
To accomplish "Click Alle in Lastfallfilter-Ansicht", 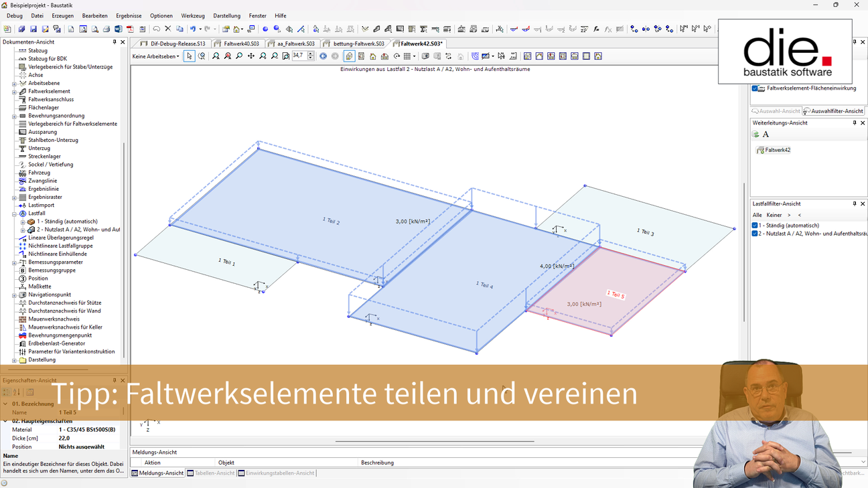I will (x=757, y=215).
